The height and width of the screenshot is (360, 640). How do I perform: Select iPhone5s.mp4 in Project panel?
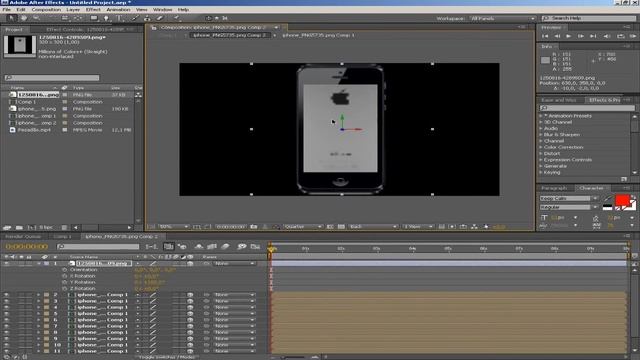click(34, 130)
